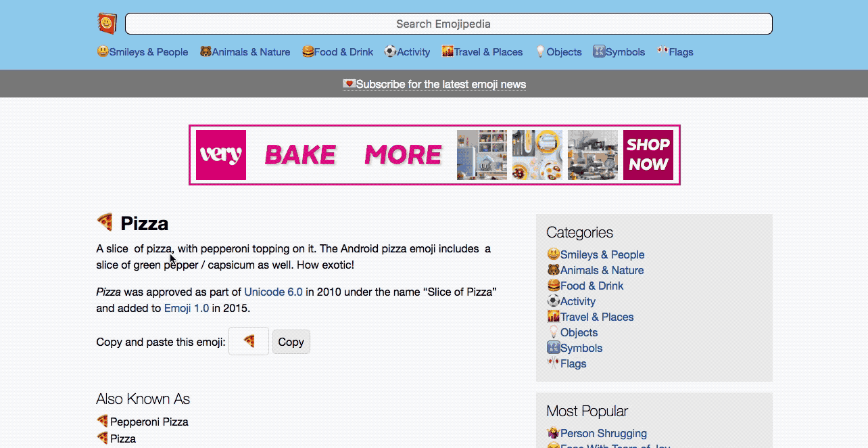868x448 pixels.
Task: Click the Copy button
Action: coord(291,342)
